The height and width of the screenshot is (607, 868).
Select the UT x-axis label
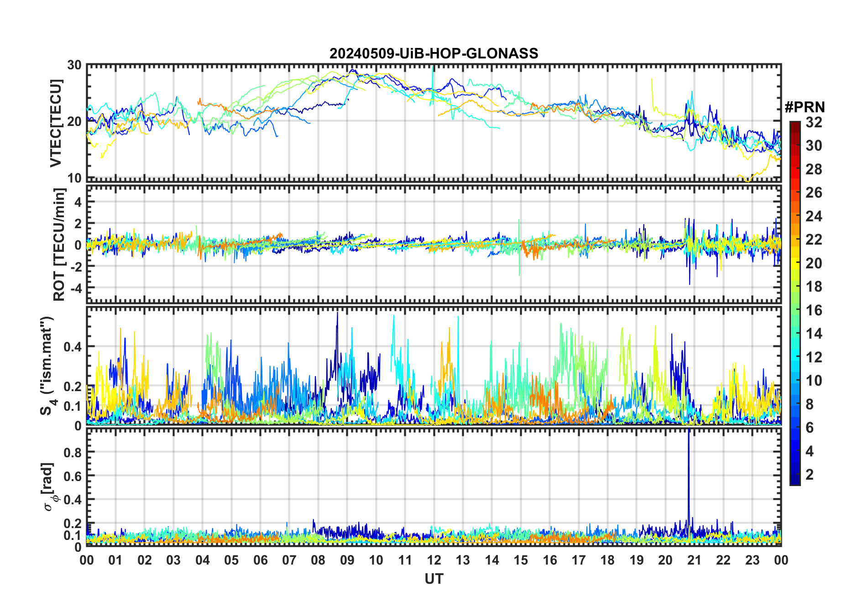point(434,579)
